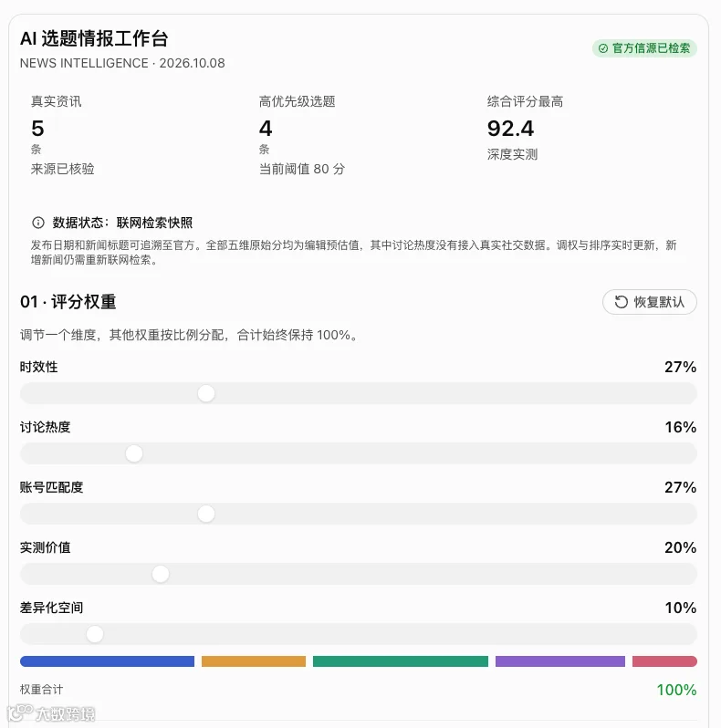This screenshot has width=721, height=728.
Task: Click the 差异化空间 dimension label
Action: click(x=52, y=608)
